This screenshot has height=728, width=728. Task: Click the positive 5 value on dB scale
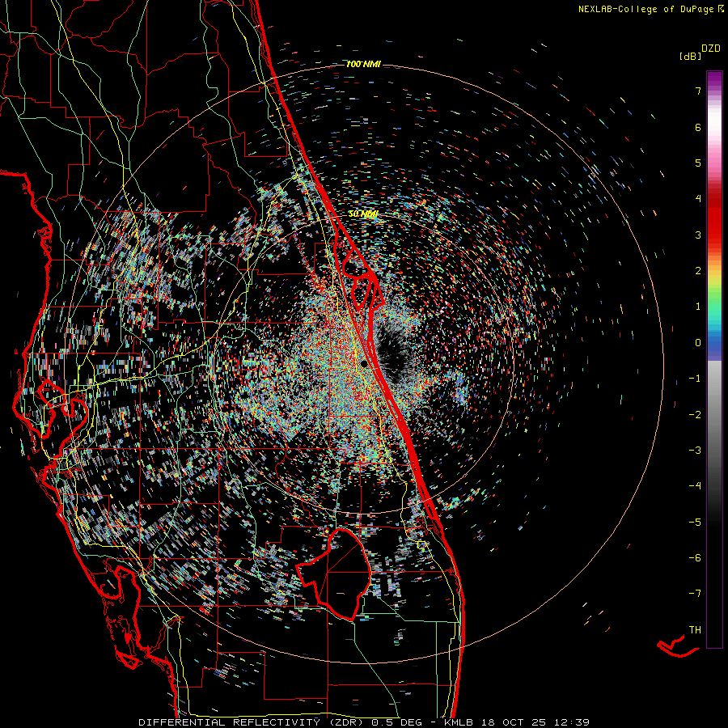click(x=698, y=163)
